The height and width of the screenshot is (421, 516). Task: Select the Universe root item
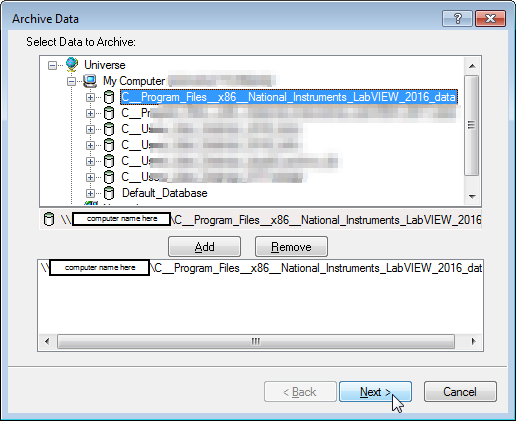click(x=104, y=65)
